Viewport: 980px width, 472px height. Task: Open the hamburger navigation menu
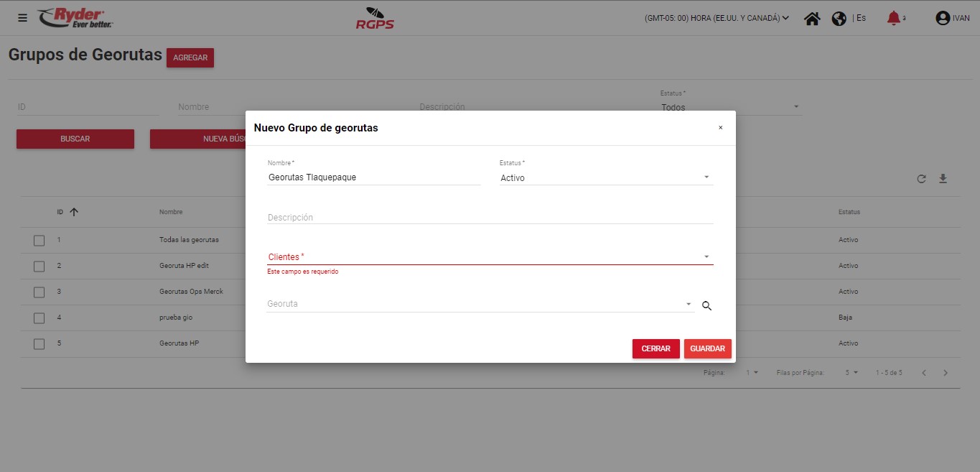pyautogui.click(x=22, y=18)
